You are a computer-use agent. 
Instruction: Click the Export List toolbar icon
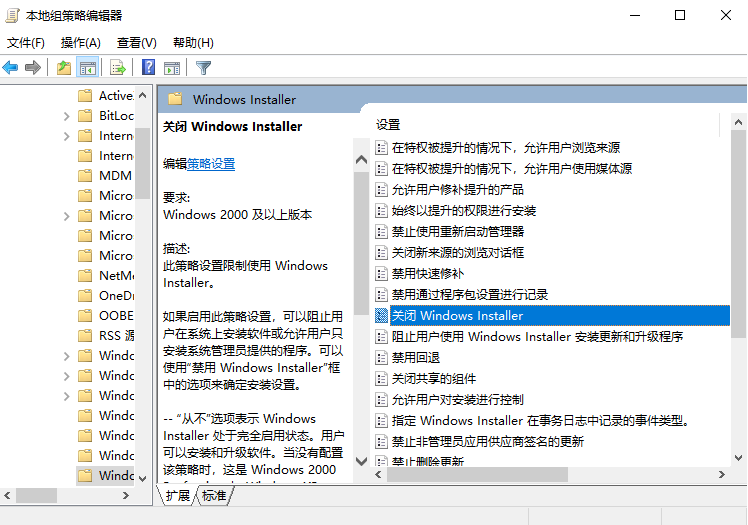(x=118, y=68)
